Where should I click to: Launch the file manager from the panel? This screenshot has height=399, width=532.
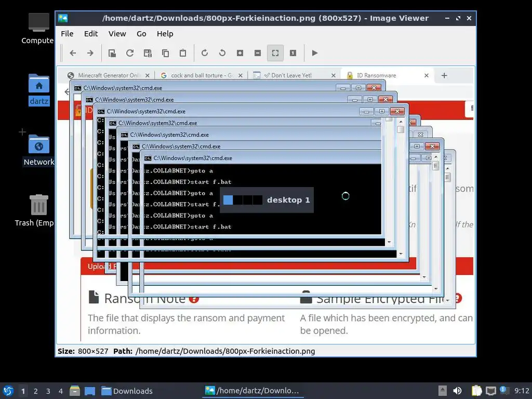[x=75, y=391]
